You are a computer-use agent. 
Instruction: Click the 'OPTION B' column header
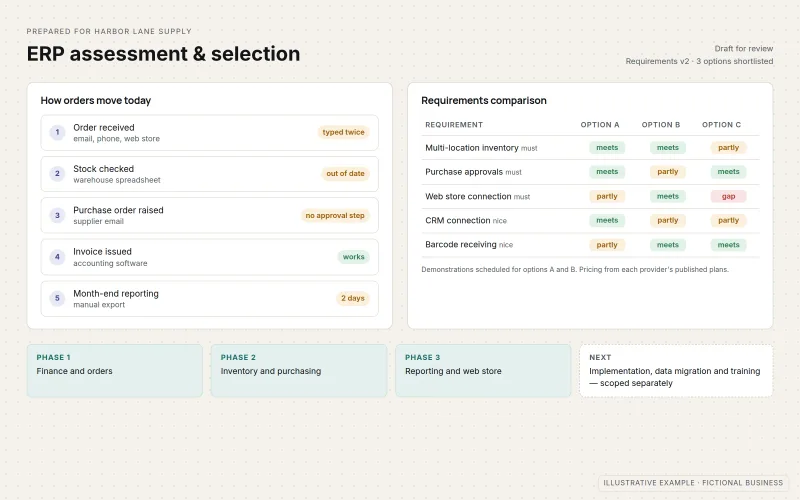[x=661, y=124]
